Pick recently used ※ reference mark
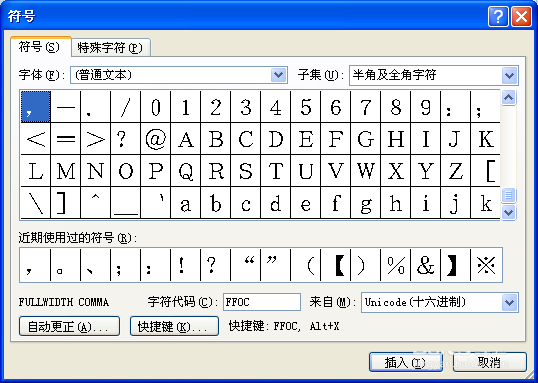This screenshot has width=538, height=383. pyautogui.click(x=486, y=265)
